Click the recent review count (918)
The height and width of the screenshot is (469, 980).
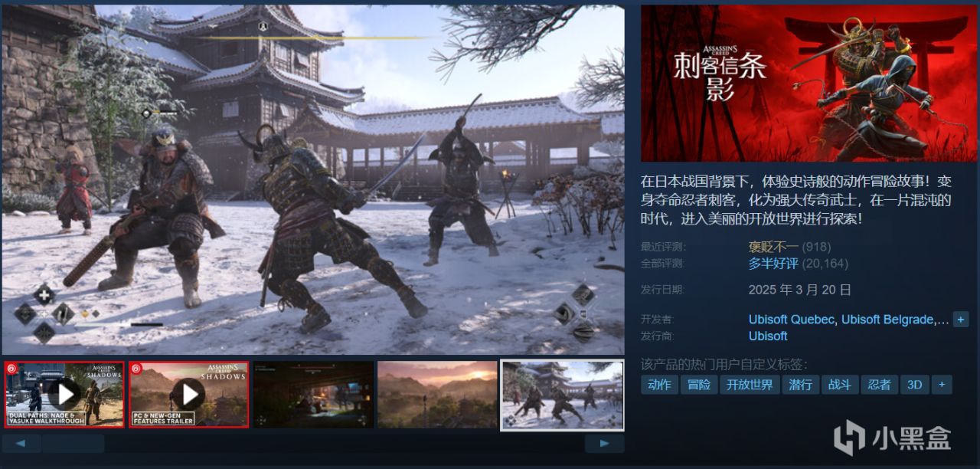tap(817, 247)
